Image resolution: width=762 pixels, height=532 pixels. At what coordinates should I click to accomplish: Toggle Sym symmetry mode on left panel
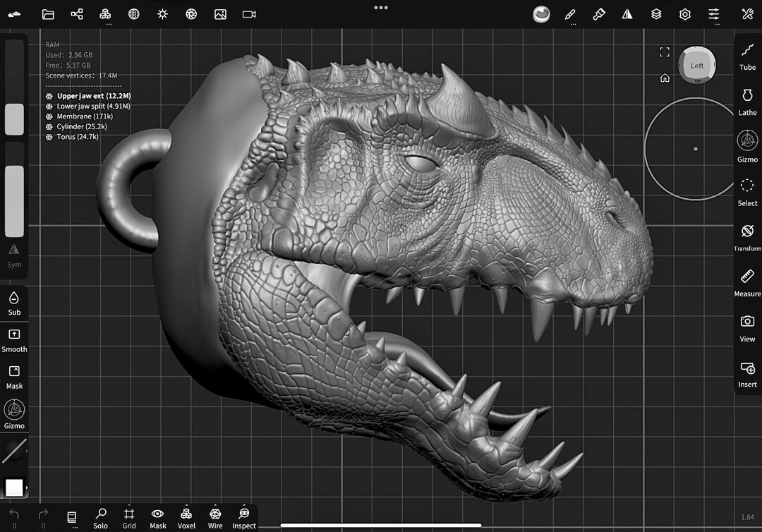pos(14,256)
